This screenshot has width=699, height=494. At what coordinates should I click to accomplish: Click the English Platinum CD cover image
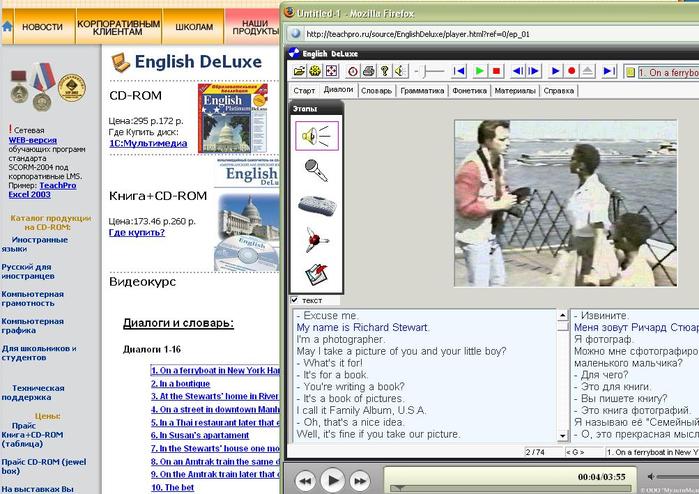(233, 118)
